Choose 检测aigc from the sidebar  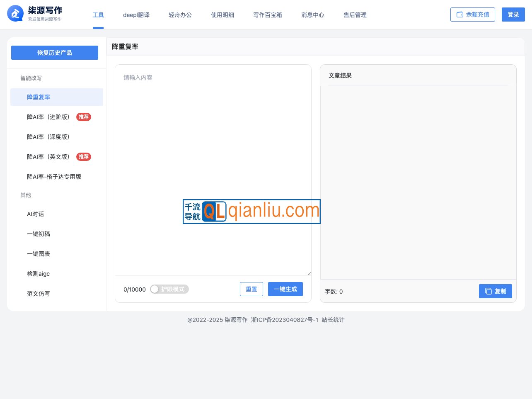[38, 274]
